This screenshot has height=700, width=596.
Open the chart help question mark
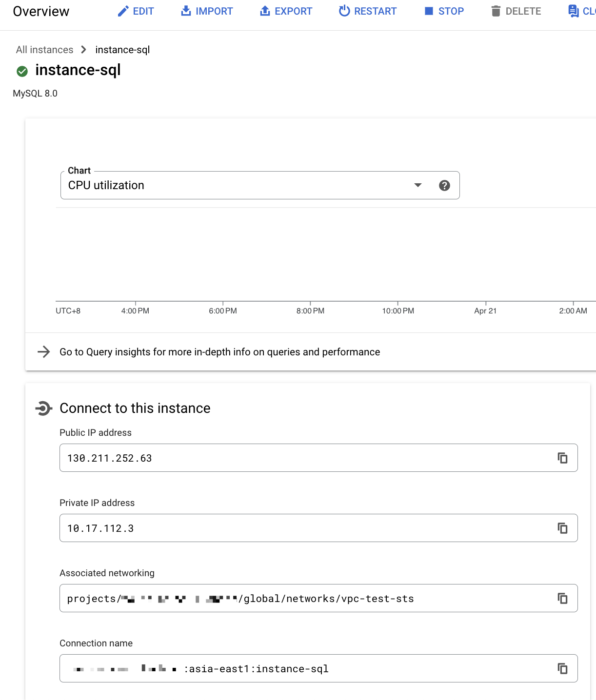[444, 185]
